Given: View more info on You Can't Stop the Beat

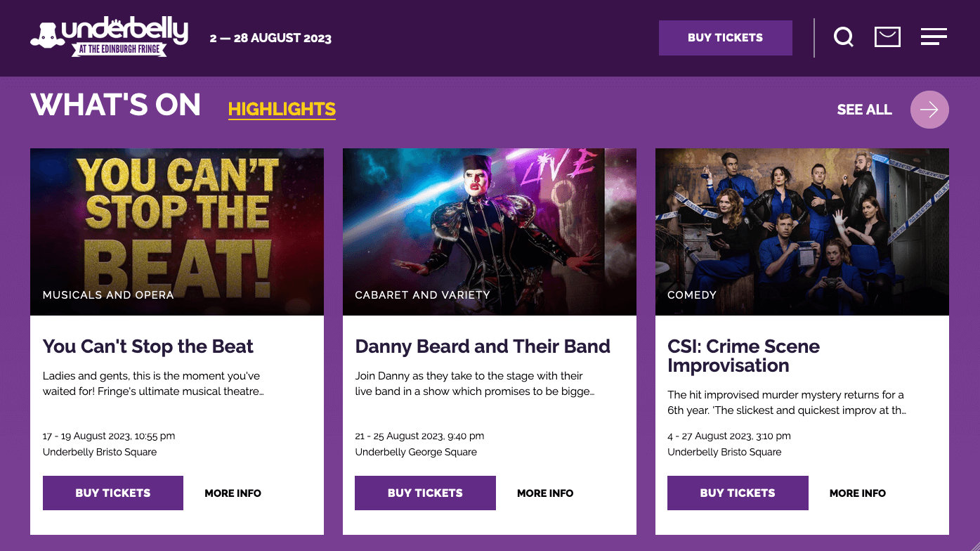Looking at the screenshot, I should 233,493.
